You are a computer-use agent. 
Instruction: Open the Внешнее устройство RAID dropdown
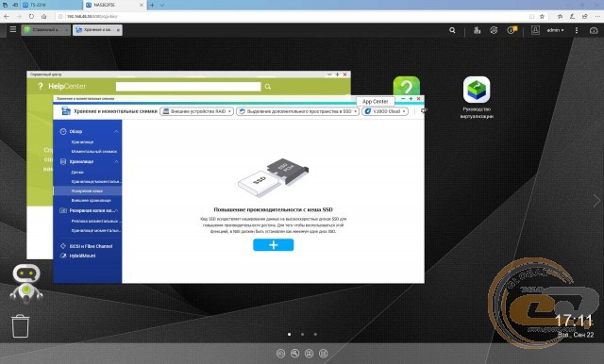pyautogui.click(x=197, y=111)
